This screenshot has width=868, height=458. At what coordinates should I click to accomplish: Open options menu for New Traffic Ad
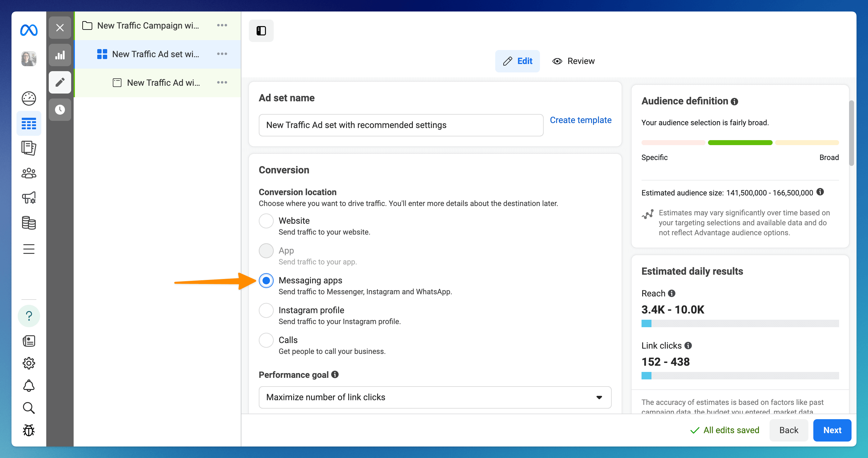point(222,83)
